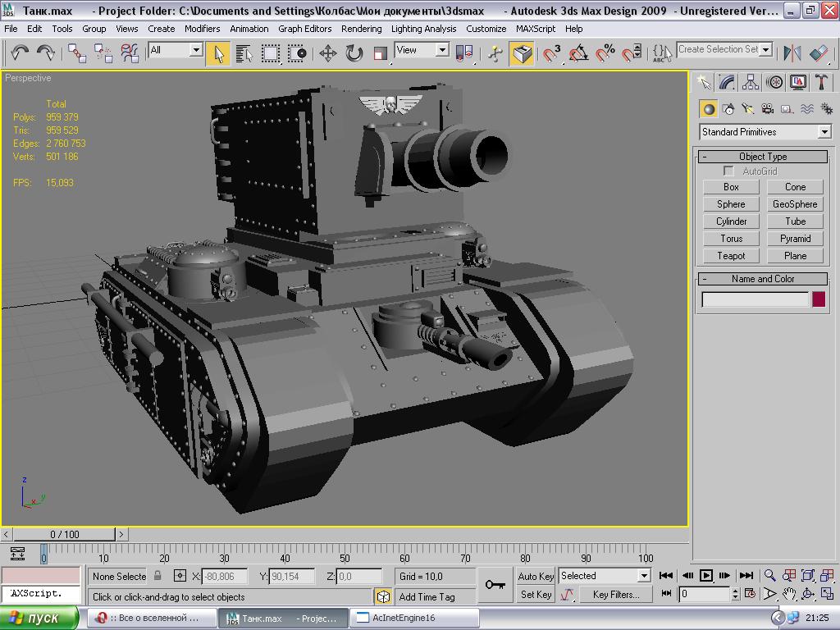Toggle the Percent Snap icon

coord(605,53)
